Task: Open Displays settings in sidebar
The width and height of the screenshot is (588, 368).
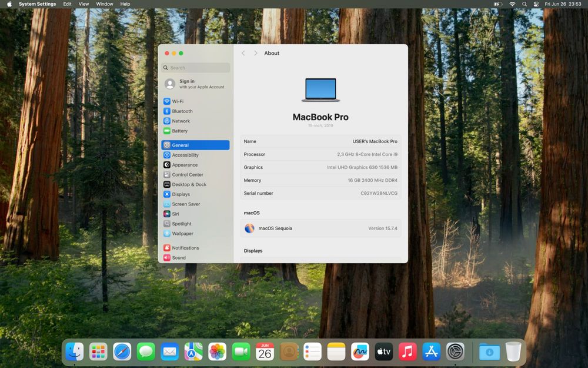Action: click(195, 194)
